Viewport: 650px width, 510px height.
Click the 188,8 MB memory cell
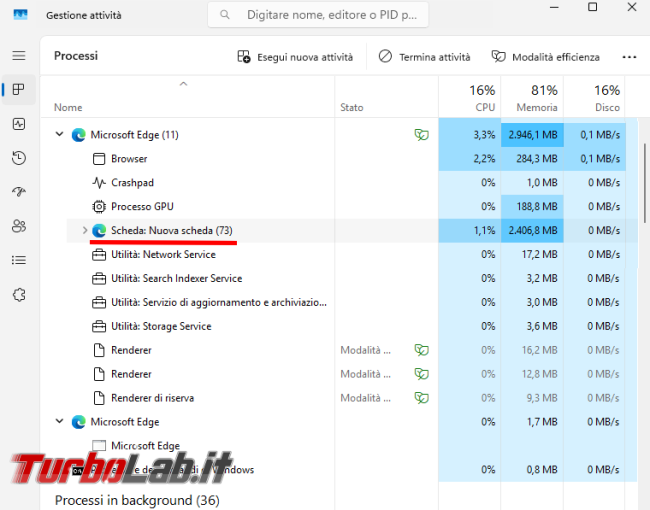click(x=532, y=206)
